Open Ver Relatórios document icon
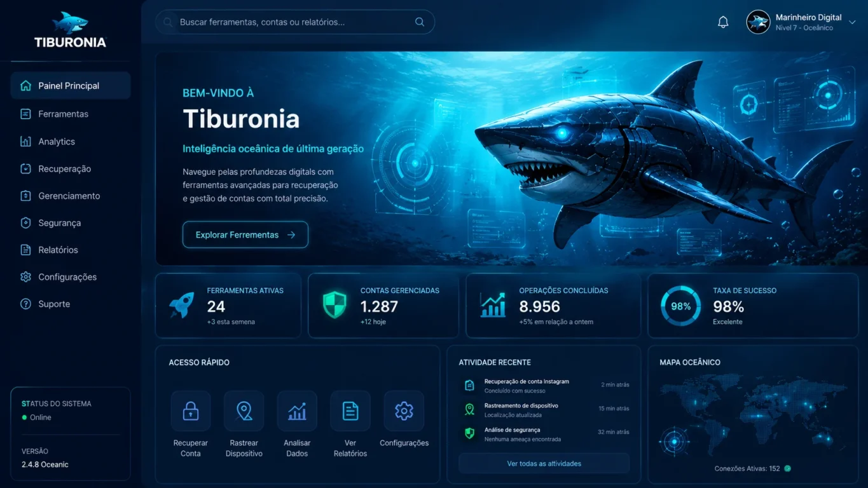868x488 pixels. click(350, 411)
